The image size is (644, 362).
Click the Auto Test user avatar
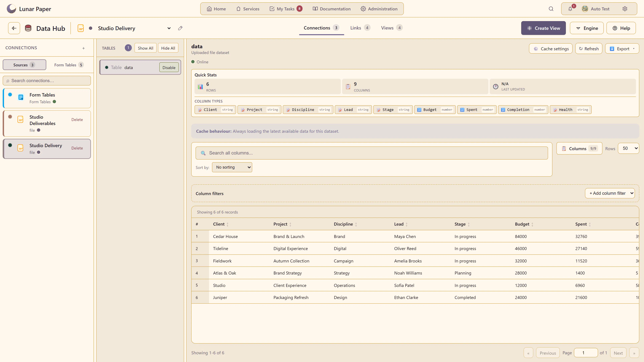pyautogui.click(x=585, y=9)
